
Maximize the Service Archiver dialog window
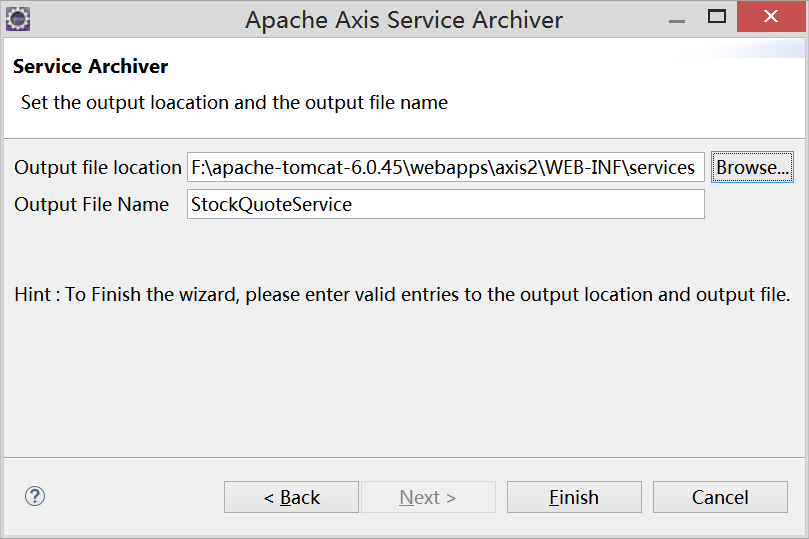(716, 17)
